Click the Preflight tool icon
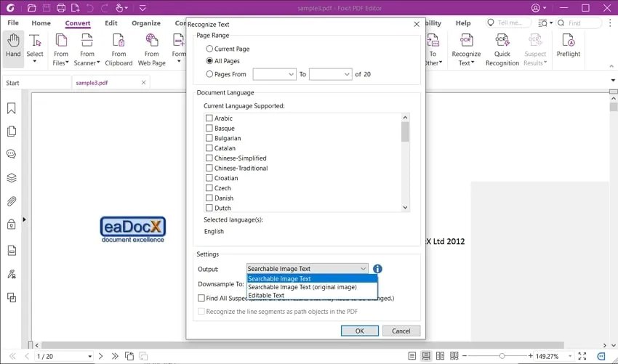The width and height of the screenshot is (618, 364). (x=568, y=45)
